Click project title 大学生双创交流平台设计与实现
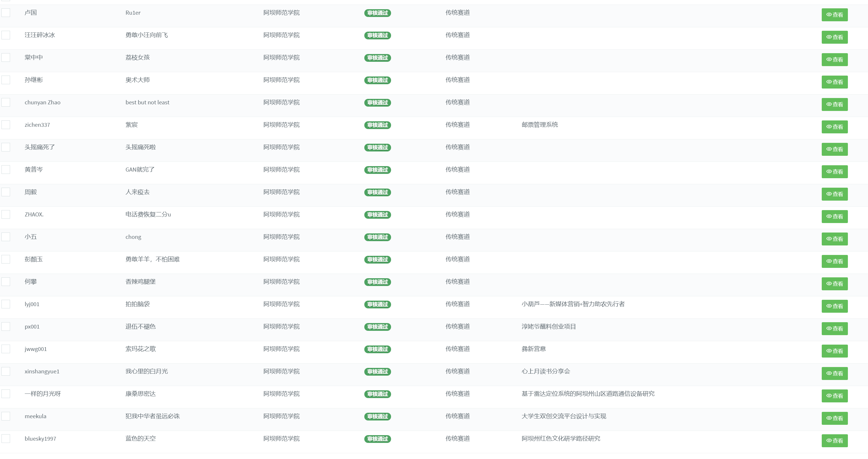Screen dimensions: 868x459 click(x=563, y=416)
